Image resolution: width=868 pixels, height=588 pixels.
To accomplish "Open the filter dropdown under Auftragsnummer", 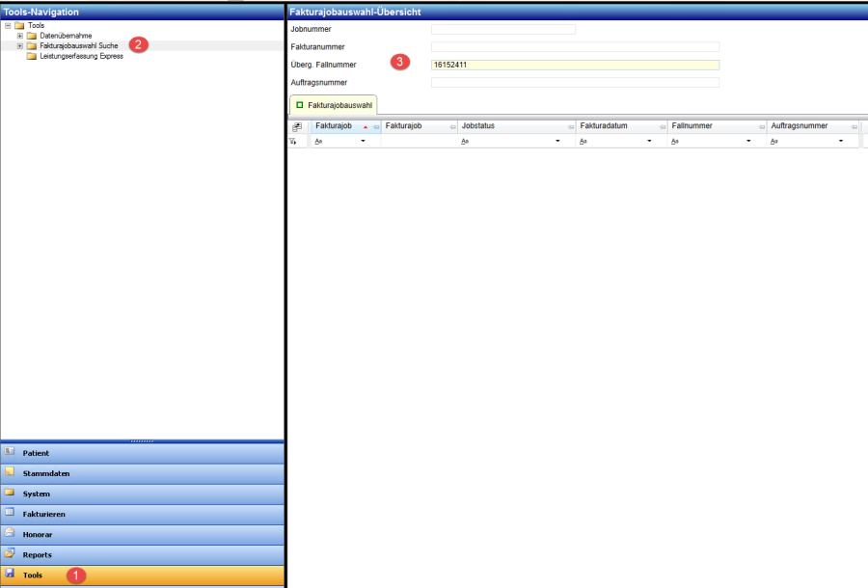I will [841, 141].
